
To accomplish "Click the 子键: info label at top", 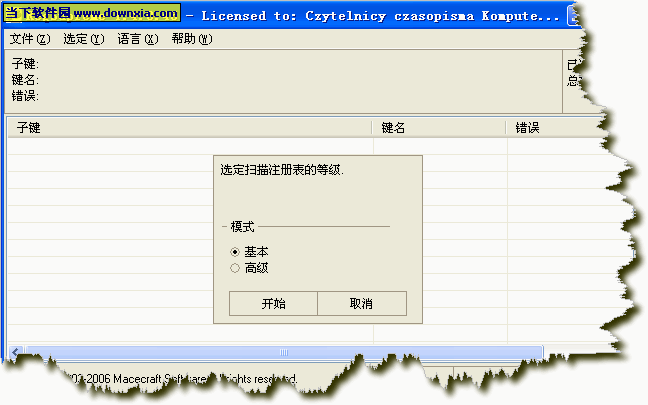I will pos(25,64).
